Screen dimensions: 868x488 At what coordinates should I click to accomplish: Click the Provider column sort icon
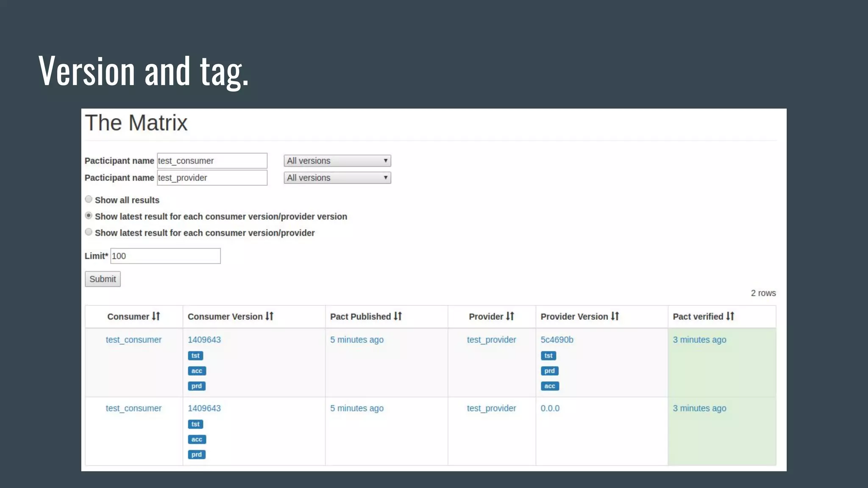pos(510,316)
